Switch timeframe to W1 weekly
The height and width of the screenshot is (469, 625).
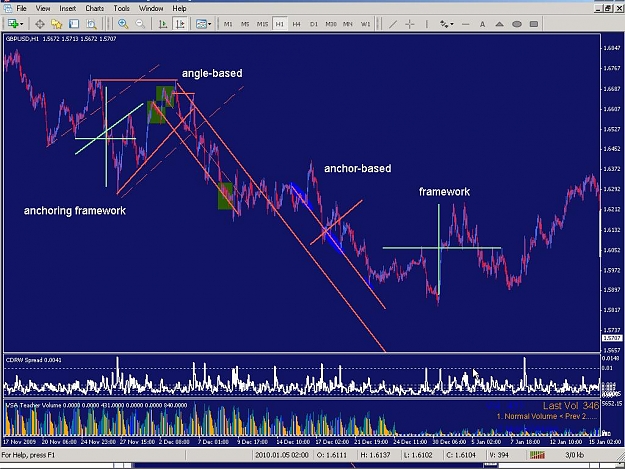click(366, 24)
